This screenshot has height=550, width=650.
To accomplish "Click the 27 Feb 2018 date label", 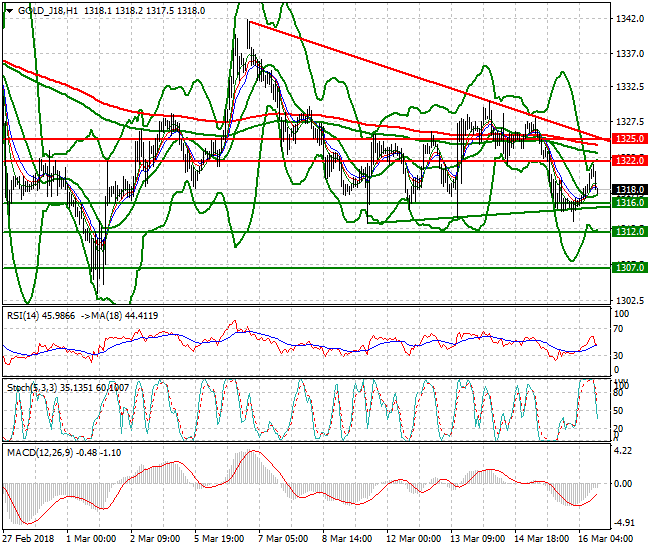I will click(x=28, y=539).
